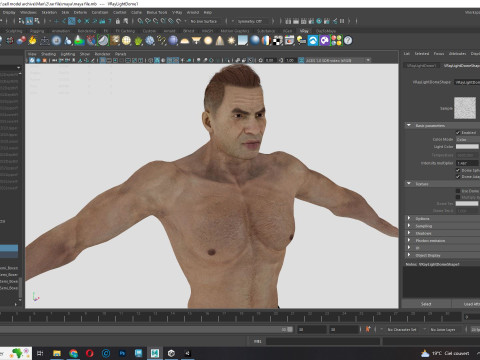
Task: Open the No Live Surface dropdown
Action: point(203,21)
